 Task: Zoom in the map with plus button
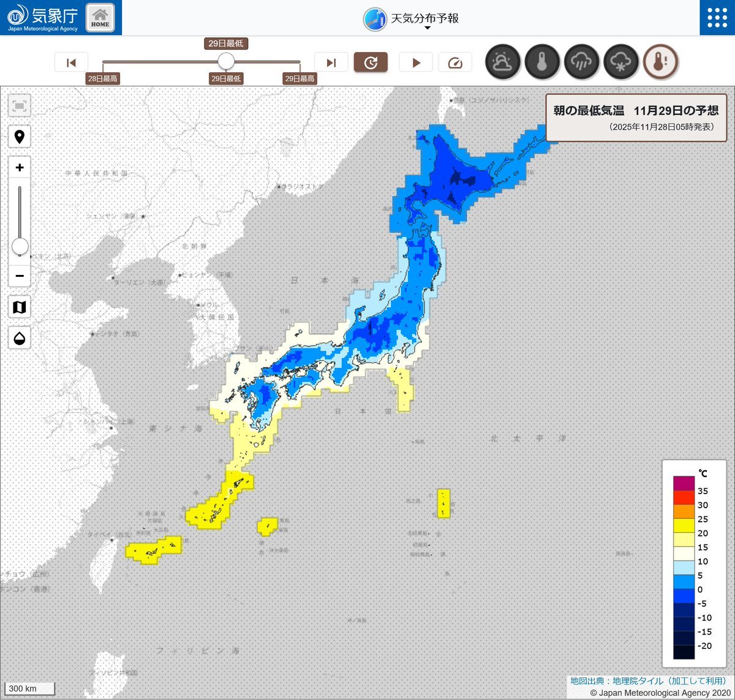click(20, 168)
